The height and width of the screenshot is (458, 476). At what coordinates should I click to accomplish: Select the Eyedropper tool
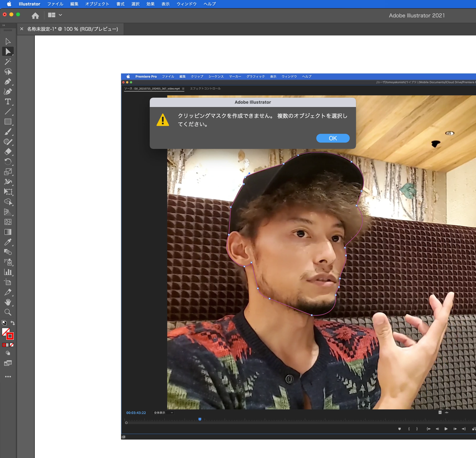coord(8,242)
